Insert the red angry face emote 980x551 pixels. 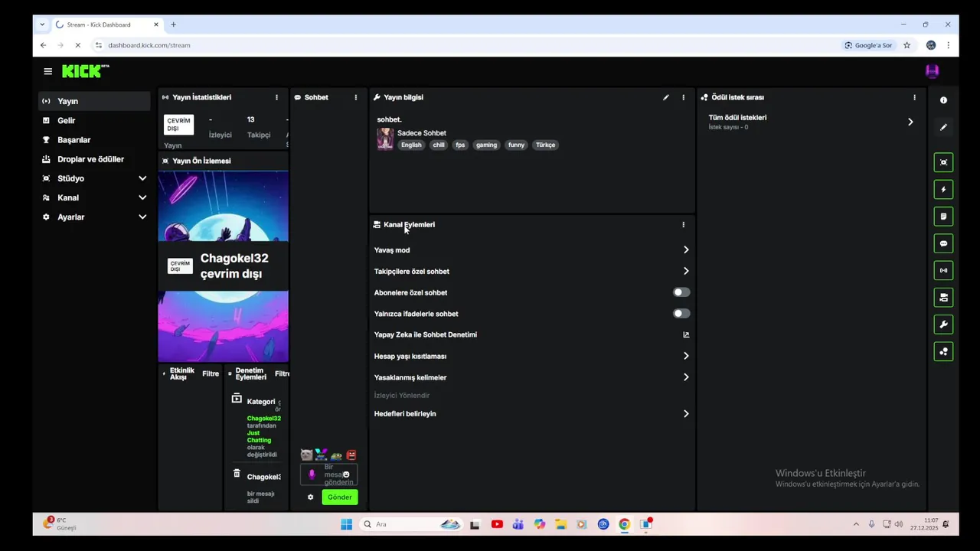(x=351, y=455)
